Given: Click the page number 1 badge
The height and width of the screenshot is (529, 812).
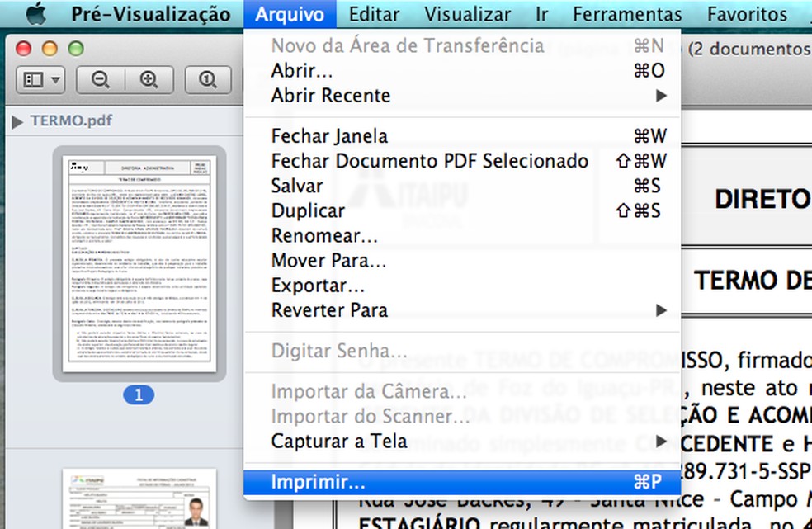Looking at the screenshot, I should tap(139, 395).
